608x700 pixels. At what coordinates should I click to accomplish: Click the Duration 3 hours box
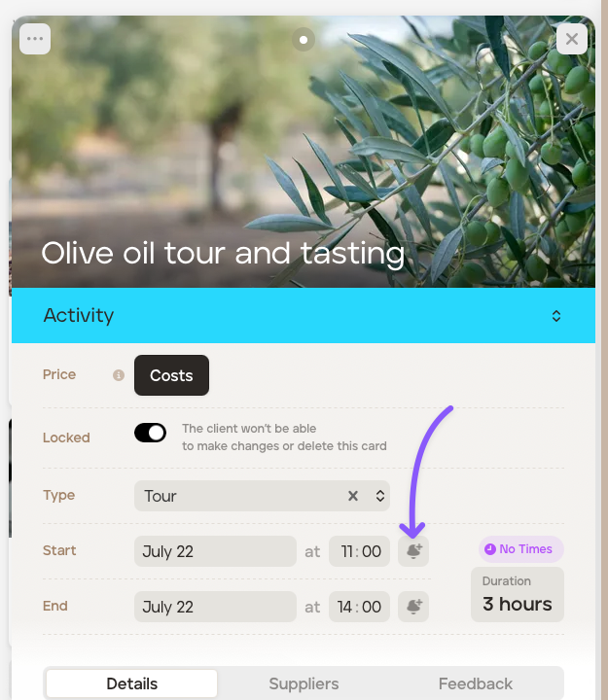click(x=517, y=595)
